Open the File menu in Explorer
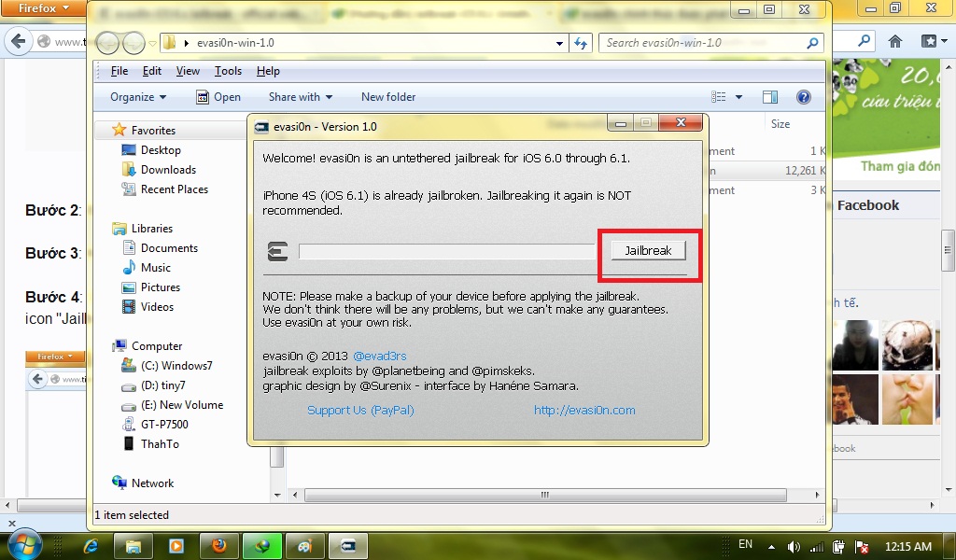This screenshot has height=560, width=956. click(119, 71)
